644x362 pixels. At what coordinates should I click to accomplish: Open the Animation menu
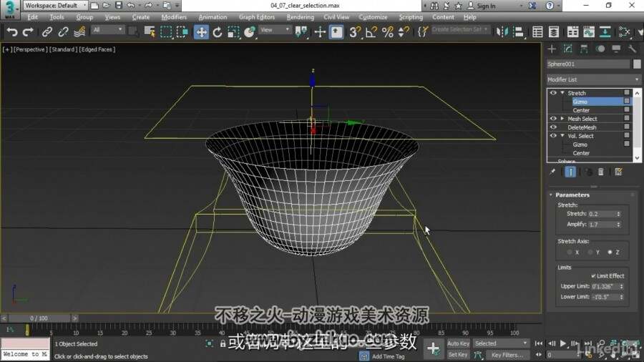(213, 17)
